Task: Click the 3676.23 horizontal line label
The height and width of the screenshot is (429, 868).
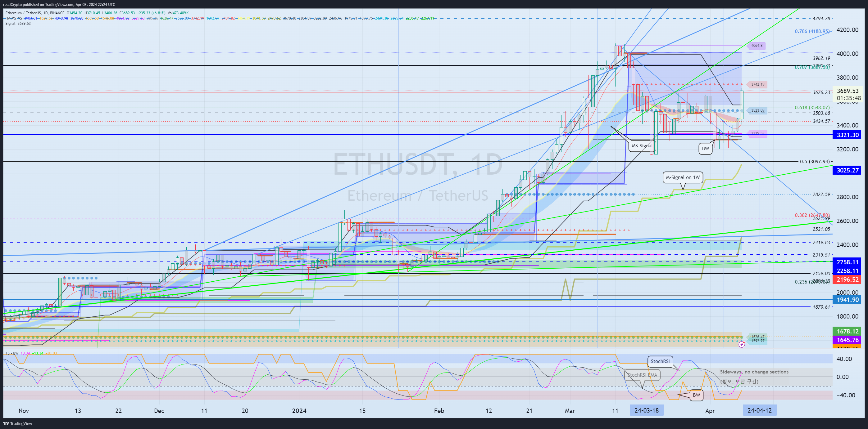Action: click(821, 92)
